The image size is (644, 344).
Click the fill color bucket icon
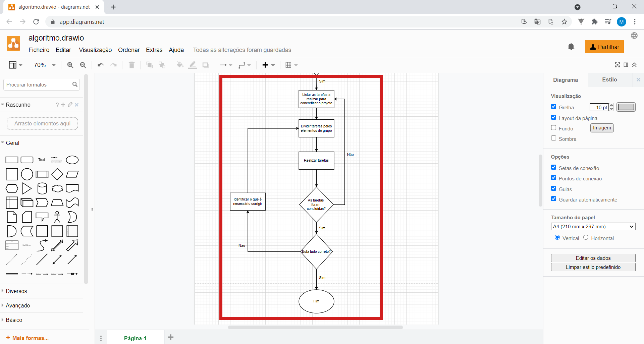[x=180, y=65]
